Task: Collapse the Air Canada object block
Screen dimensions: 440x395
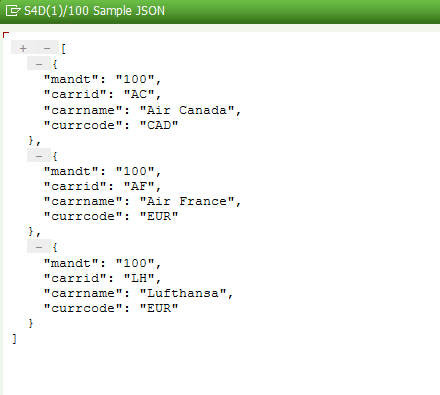Action: 39,64
